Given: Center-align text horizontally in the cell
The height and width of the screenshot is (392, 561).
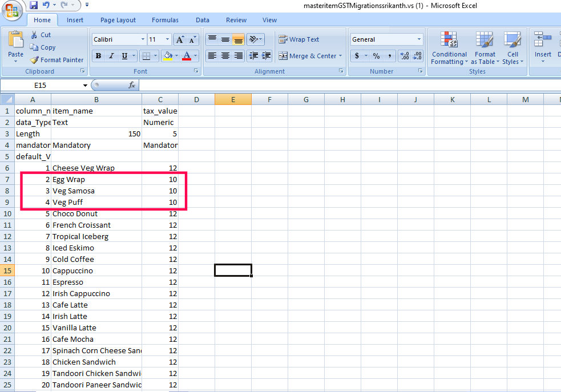Looking at the screenshot, I should [225, 56].
